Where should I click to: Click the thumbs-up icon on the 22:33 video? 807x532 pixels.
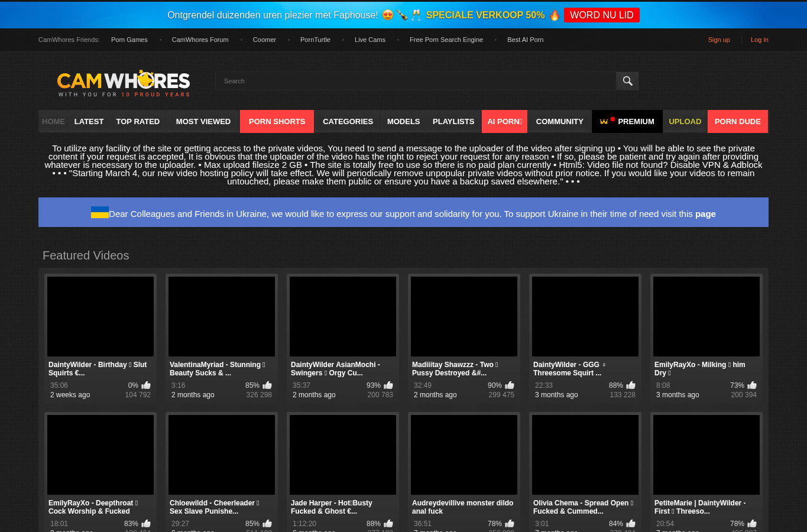[x=631, y=385]
